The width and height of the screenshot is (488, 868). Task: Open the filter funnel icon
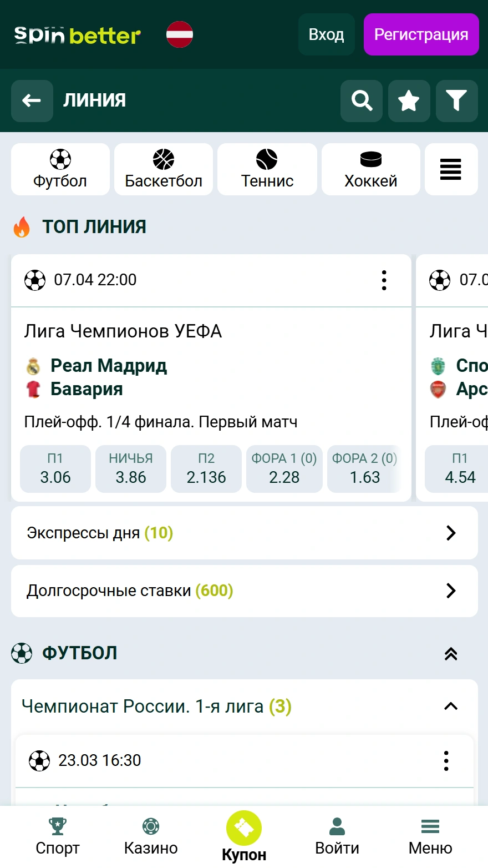456,100
